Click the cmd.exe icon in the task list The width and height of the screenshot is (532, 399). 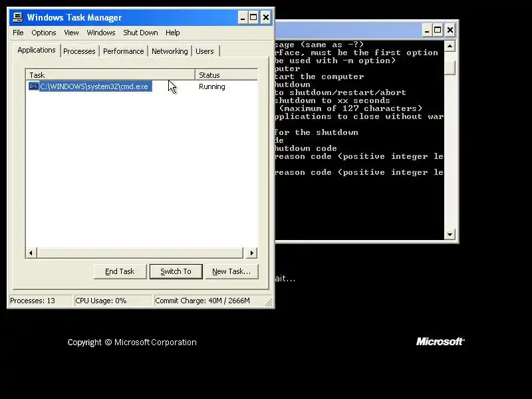[33, 86]
